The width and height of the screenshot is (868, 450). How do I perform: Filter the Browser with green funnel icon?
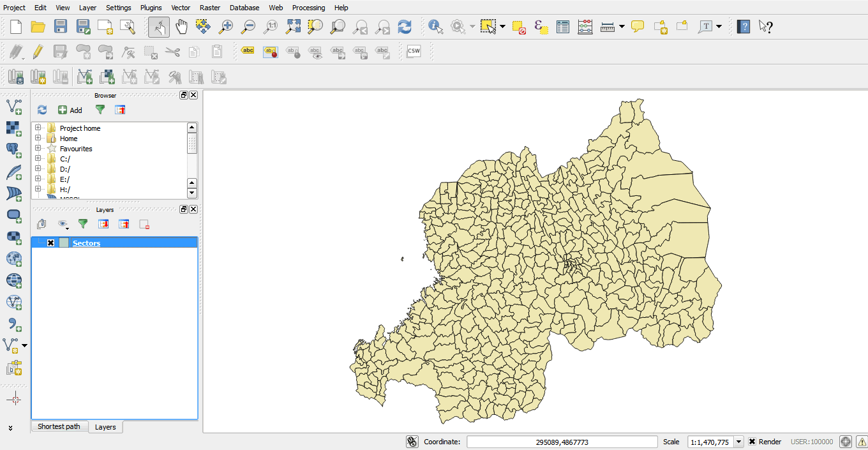100,110
